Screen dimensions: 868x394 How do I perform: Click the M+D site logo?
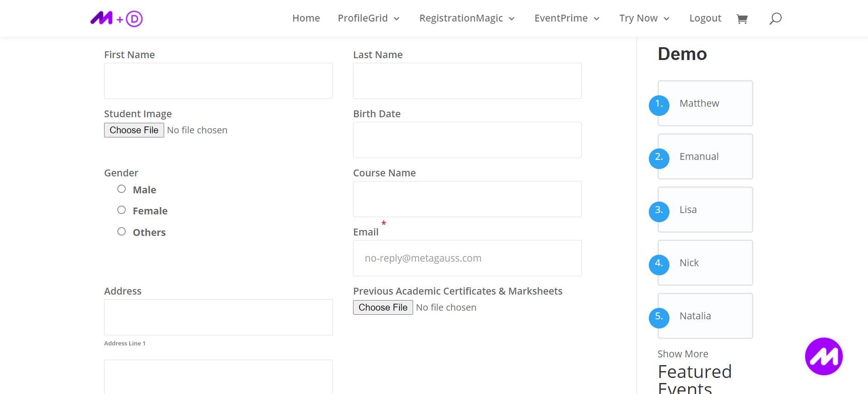tap(116, 19)
